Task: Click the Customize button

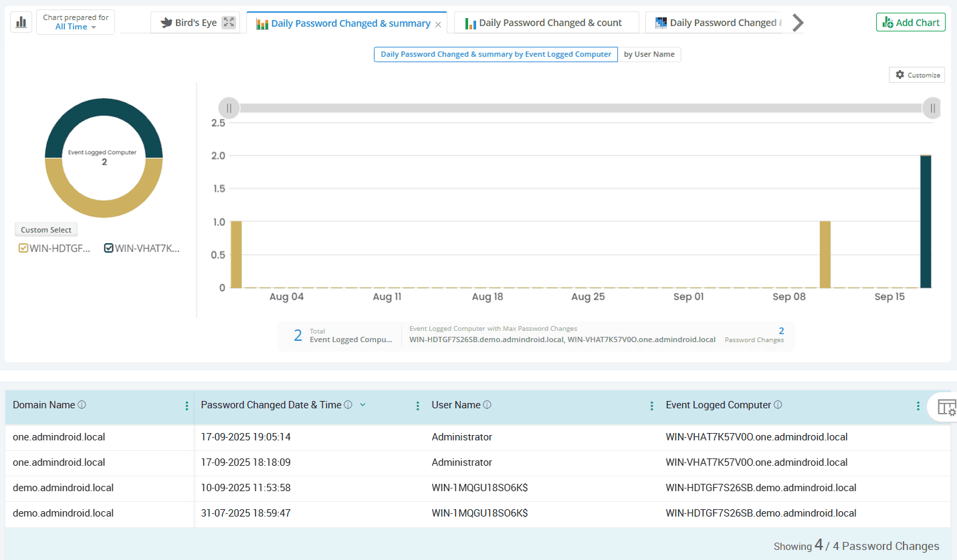Action: 917,75
